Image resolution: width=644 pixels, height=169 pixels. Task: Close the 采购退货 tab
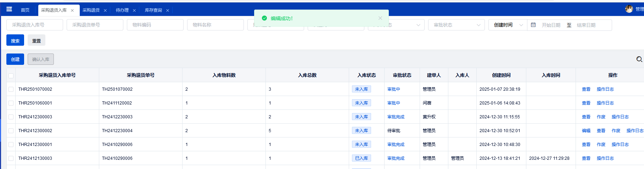point(105,10)
